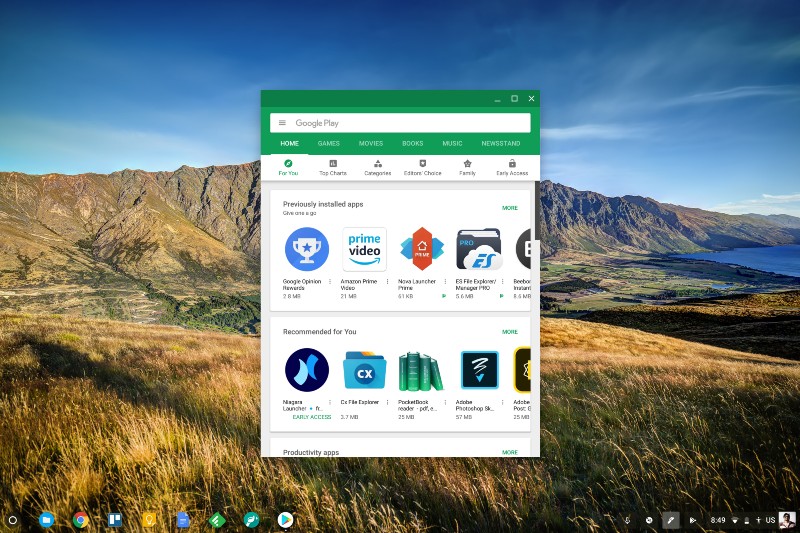Image resolution: width=800 pixels, height=533 pixels.
Task: Open Google Docs from the shelf
Action: coord(183,520)
